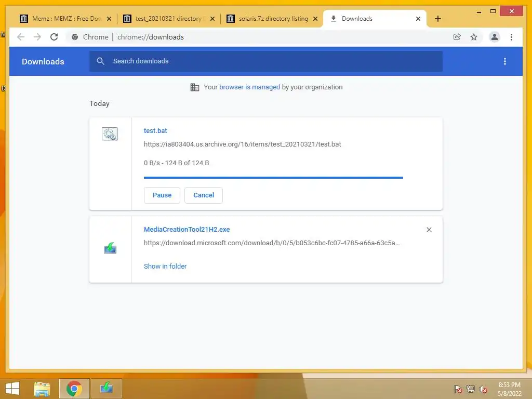Click the MediaCreationTool21H2.exe file icon
Image resolution: width=532 pixels, height=399 pixels.
click(110, 248)
